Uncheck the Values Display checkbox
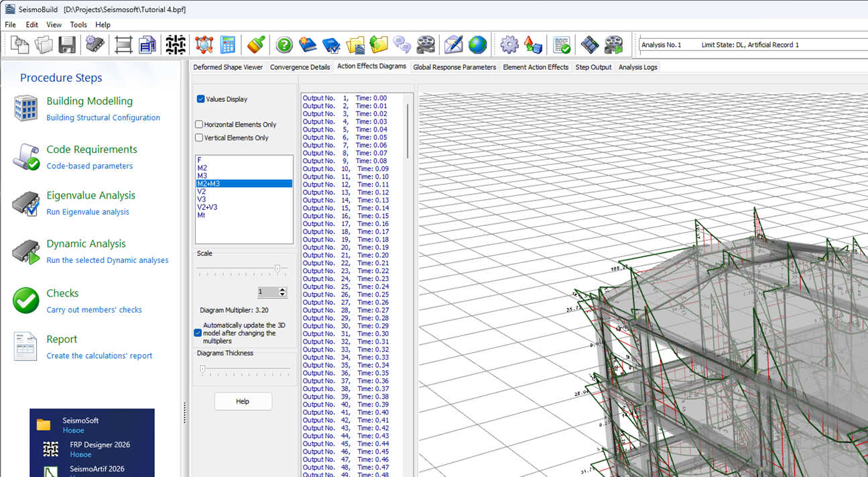 [x=200, y=99]
